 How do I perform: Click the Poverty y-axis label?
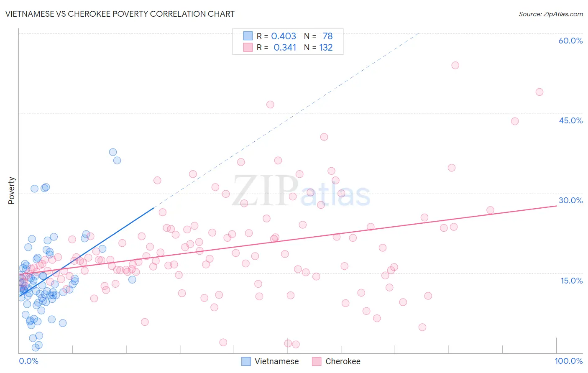pos(11,191)
